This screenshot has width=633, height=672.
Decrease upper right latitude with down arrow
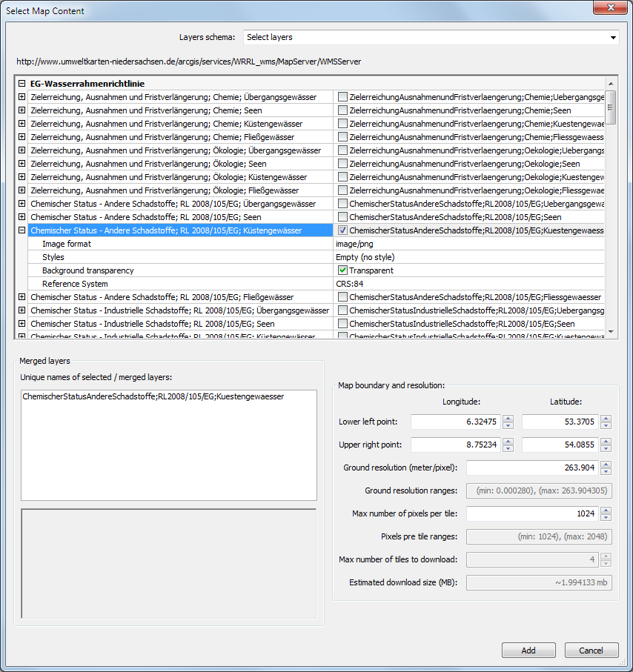[606, 449]
